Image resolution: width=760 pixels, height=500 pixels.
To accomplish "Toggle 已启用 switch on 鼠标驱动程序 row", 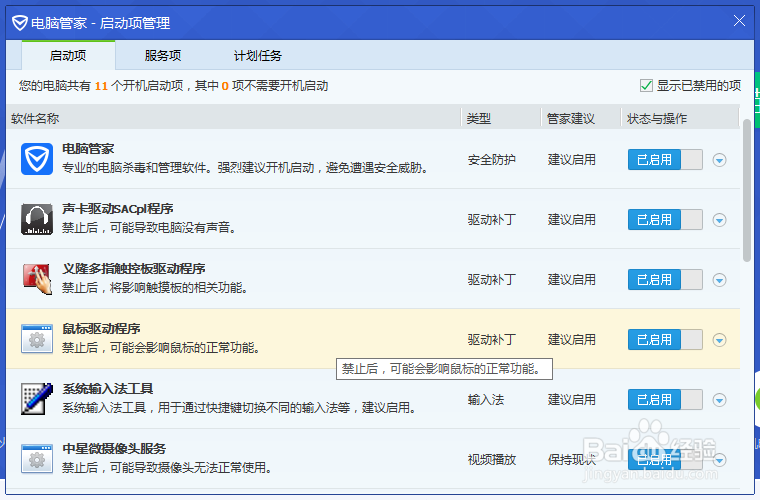I will (665, 340).
